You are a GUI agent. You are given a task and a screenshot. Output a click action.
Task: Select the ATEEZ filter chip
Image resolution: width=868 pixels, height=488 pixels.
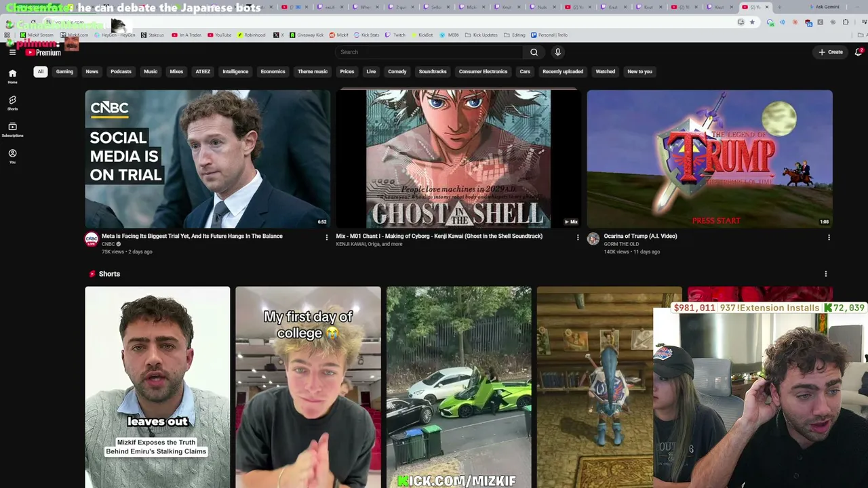[x=203, y=71]
